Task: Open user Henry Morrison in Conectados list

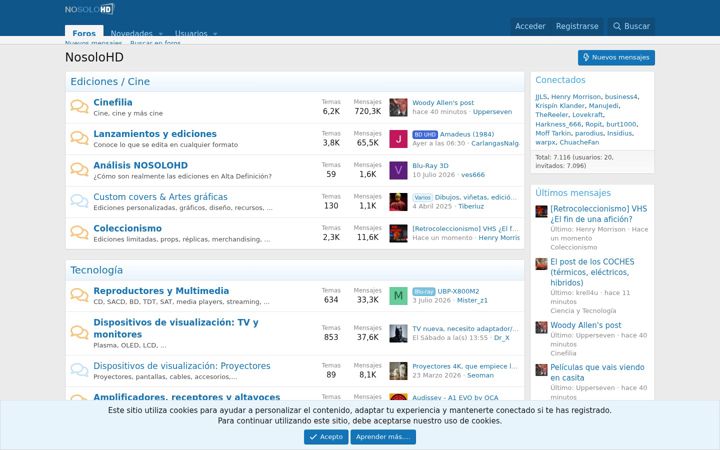Action: pyautogui.click(x=576, y=97)
